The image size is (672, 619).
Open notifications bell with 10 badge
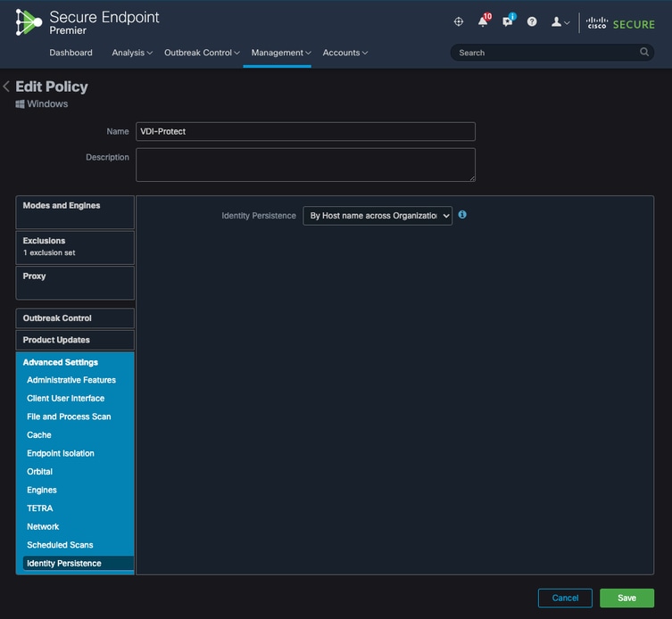[484, 21]
